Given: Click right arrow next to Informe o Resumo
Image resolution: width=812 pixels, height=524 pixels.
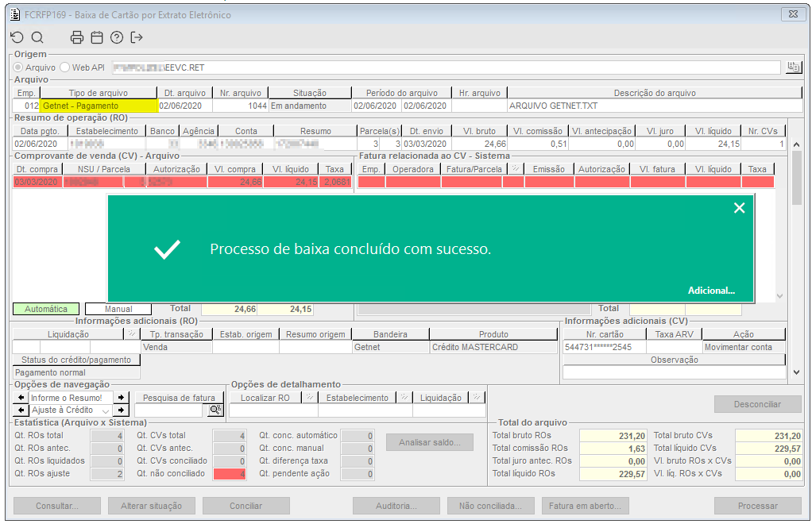Looking at the screenshot, I should point(121,397).
